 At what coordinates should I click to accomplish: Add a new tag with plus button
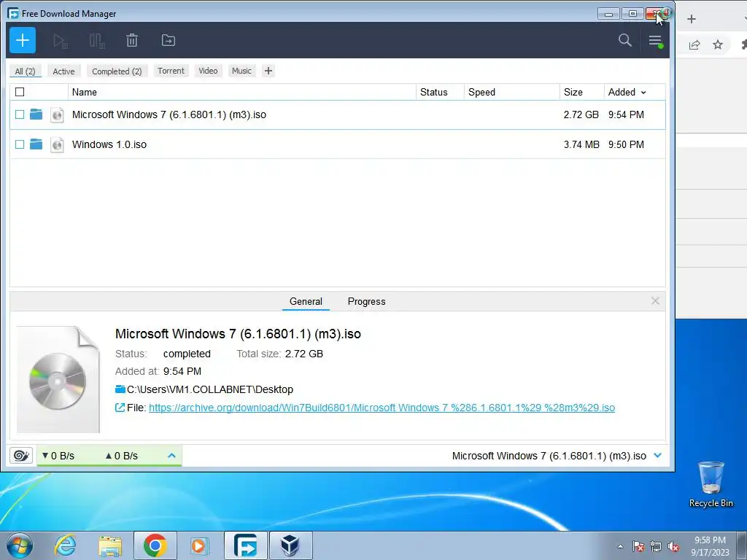pyautogui.click(x=268, y=71)
